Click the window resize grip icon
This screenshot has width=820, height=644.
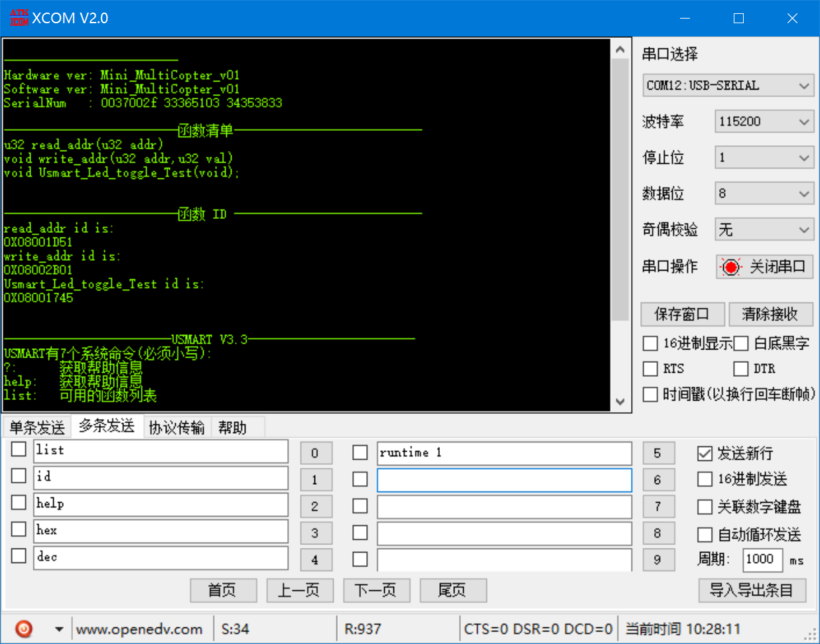click(x=811, y=635)
